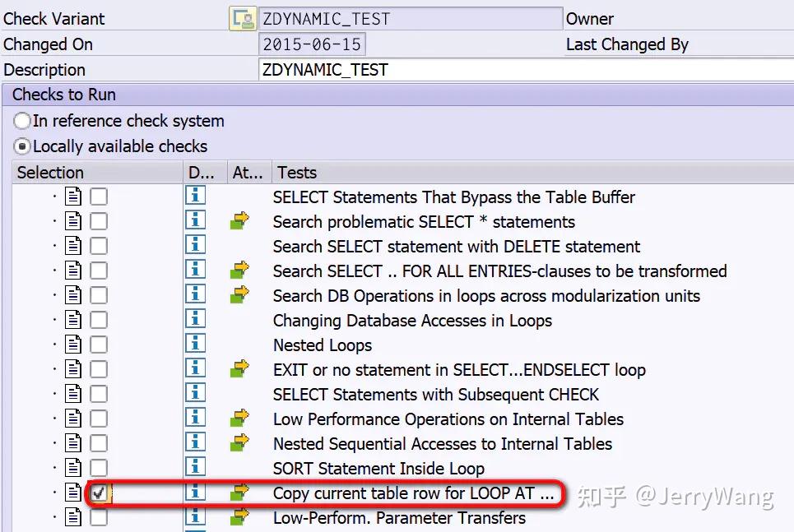Screen dimensions: 794x532
Task: Click the Selection column header
Action: (49, 172)
